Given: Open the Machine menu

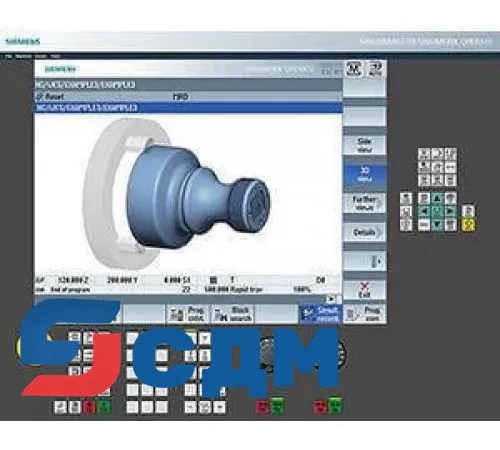Looking at the screenshot, I should (x=23, y=56).
